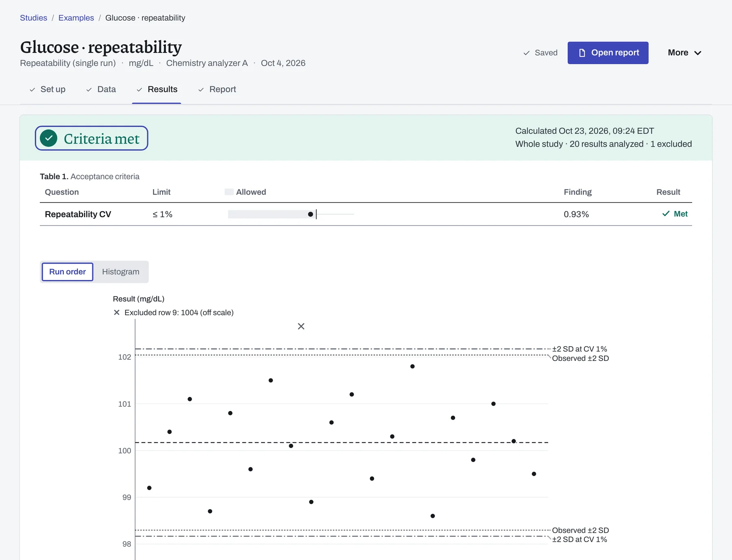Click the upper ±2 SD at CV 1% label
Viewport: 732px width, 560px height.
click(579, 349)
